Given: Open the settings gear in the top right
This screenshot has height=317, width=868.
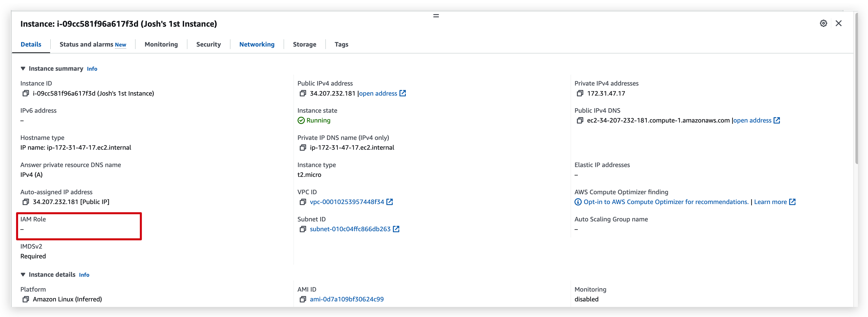Looking at the screenshot, I should (x=823, y=23).
